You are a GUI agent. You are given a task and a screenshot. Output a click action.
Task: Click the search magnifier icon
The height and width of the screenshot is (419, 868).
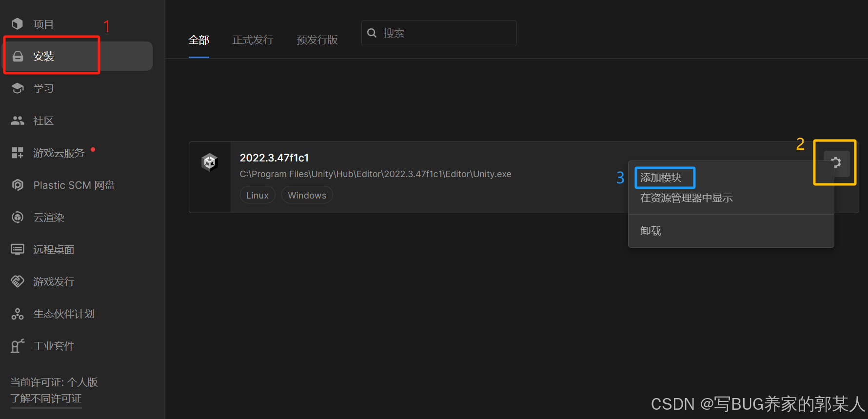click(372, 33)
